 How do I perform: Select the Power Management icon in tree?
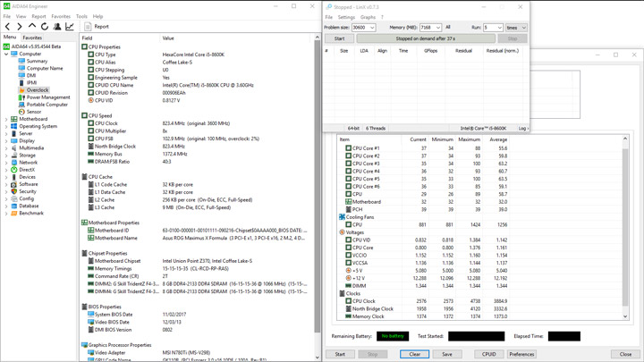click(21, 97)
